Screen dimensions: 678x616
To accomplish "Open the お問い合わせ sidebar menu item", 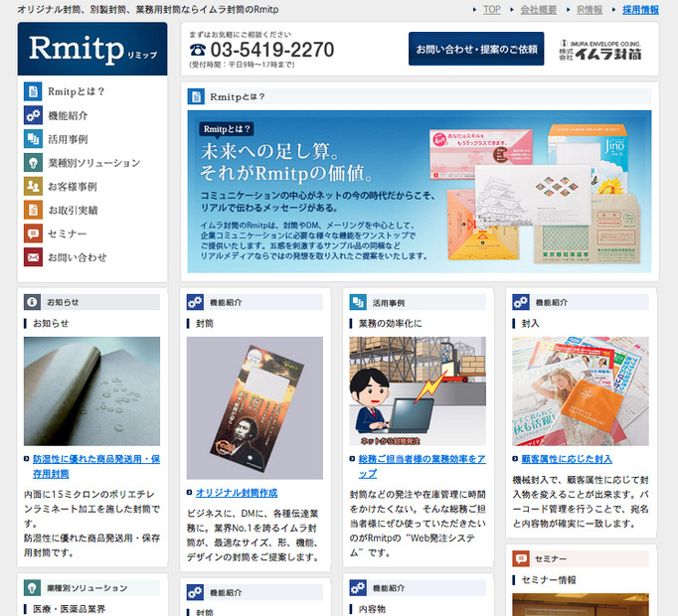I will point(77,257).
